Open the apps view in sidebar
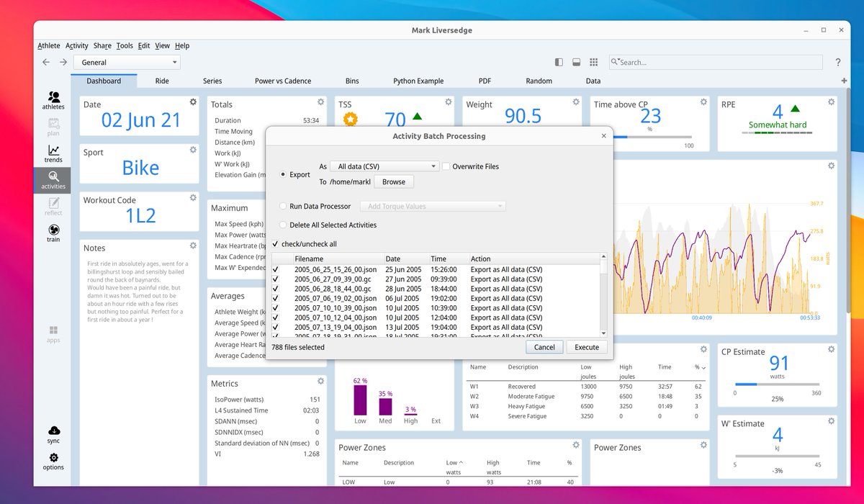The image size is (864, 504). point(53,334)
